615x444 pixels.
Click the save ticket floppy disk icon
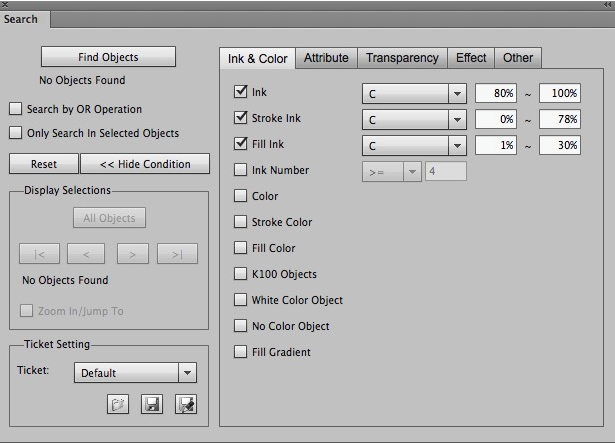(x=152, y=405)
